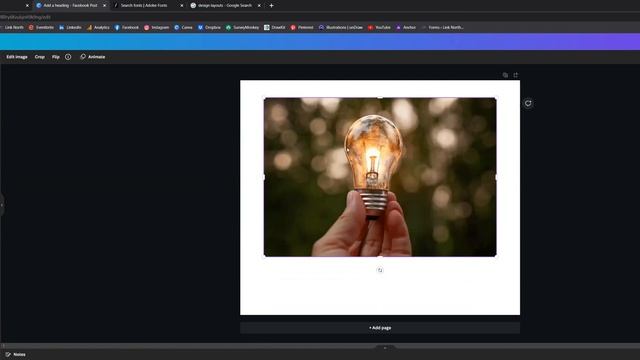The height and width of the screenshot is (360, 640).
Task: Open the LinkedIn bookmark
Action: tap(70, 27)
